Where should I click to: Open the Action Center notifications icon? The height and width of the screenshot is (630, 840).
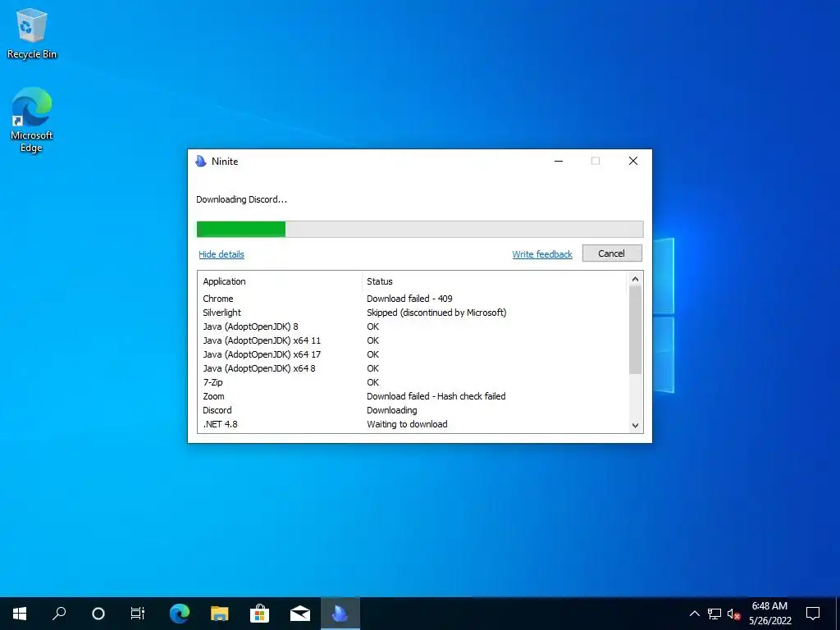click(813, 614)
